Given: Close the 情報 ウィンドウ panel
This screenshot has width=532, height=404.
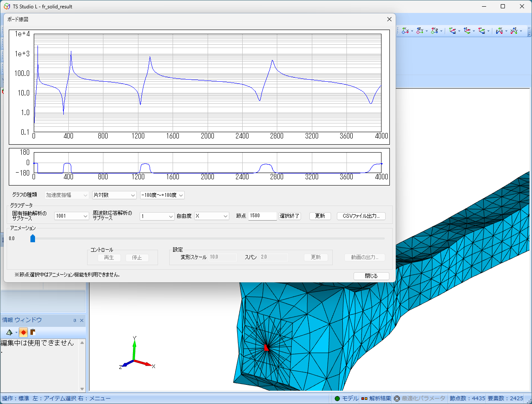Looking at the screenshot, I should [82, 320].
